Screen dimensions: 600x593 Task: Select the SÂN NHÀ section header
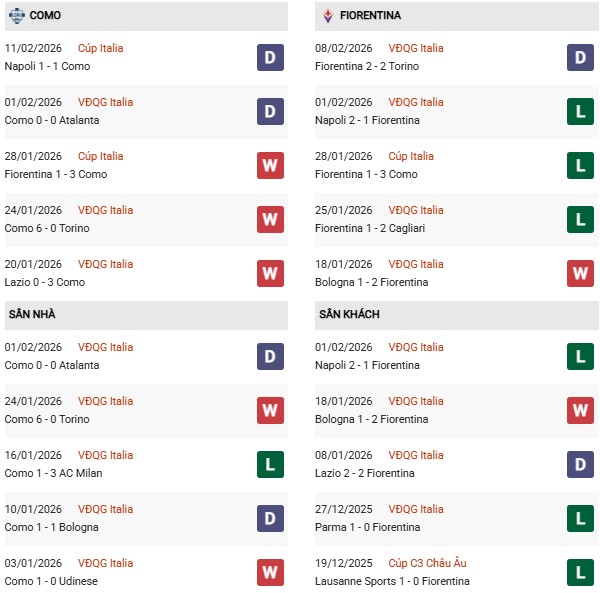(x=33, y=314)
